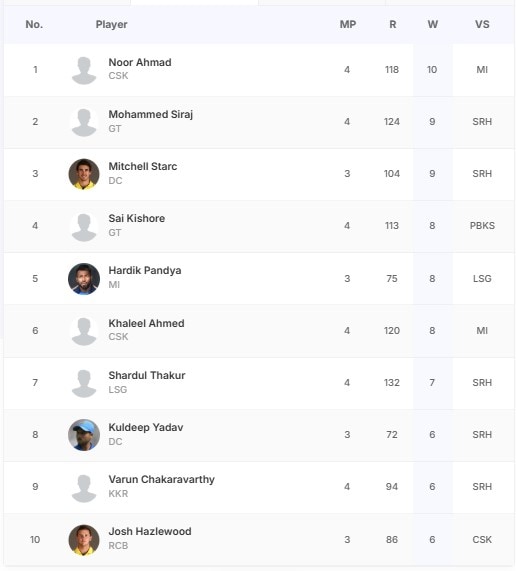The image size is (516, 571).
Task: Click Shardul Thakur's placeholder avatar
Action: 84,383
